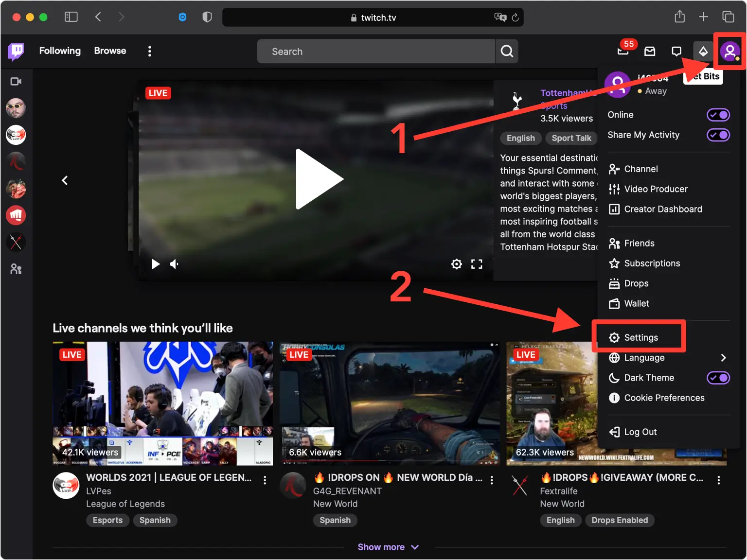Screen dimensions: 747x560
Task: Go to the Following page
Action: click(x=60, y=51)
